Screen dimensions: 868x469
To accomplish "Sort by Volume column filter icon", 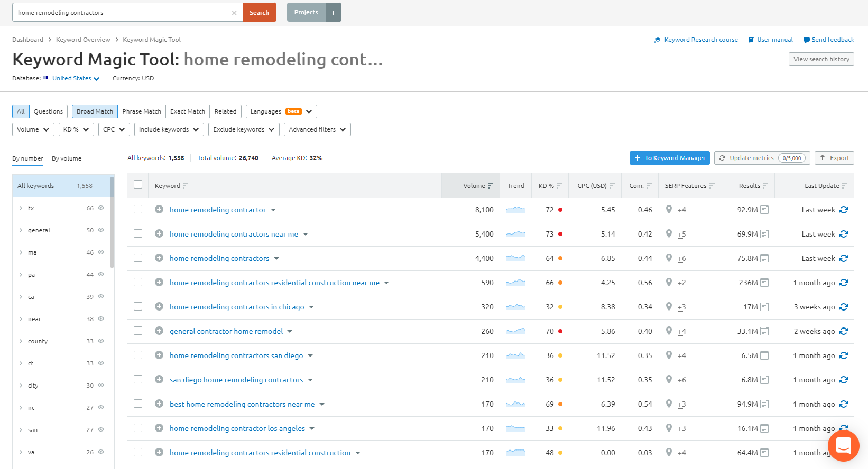I will (491, 186).
